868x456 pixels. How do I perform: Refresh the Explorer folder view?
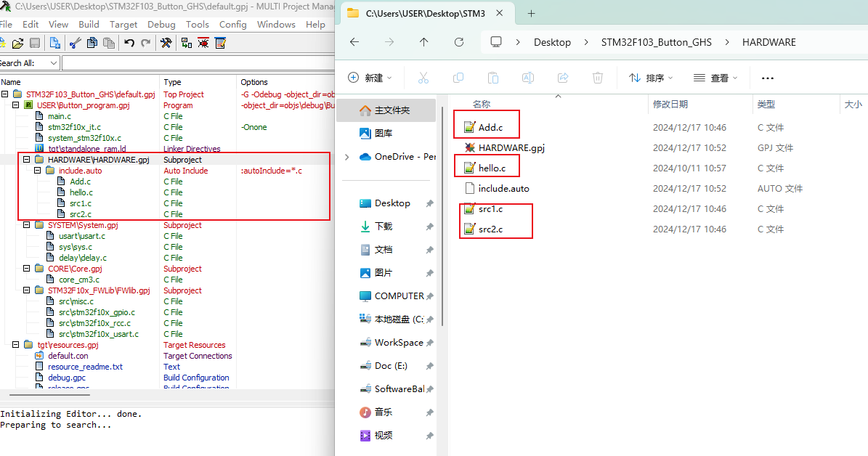(459, 42)
